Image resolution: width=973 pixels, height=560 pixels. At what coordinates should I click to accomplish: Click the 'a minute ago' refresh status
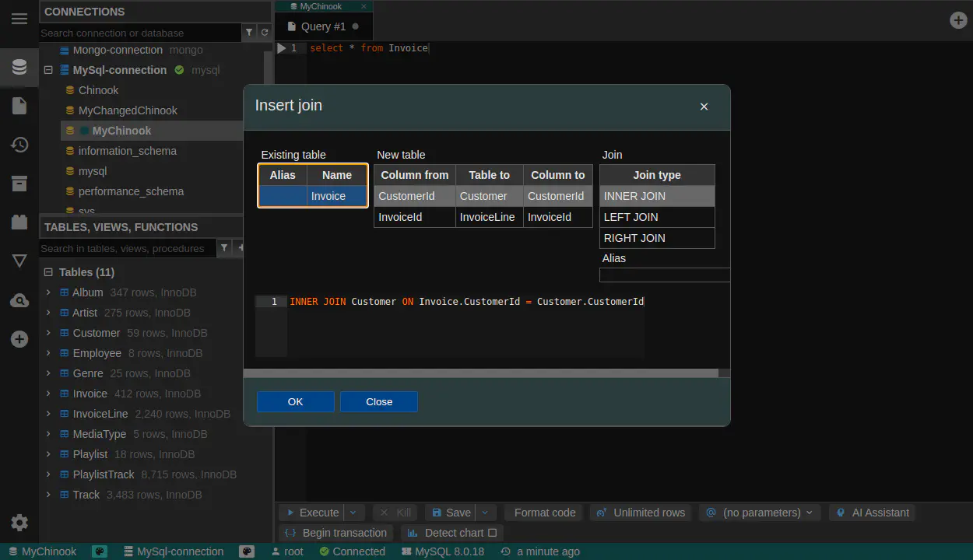(x=540, y=551)
